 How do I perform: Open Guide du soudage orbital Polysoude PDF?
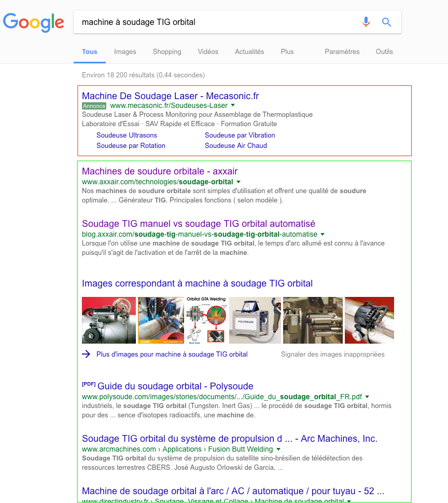(x=175, y=386)
